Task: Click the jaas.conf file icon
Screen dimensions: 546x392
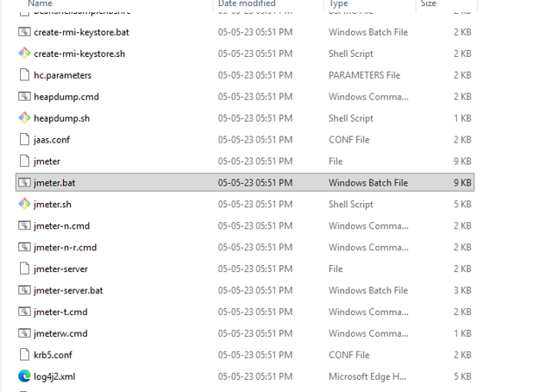Action: point(24,140)
